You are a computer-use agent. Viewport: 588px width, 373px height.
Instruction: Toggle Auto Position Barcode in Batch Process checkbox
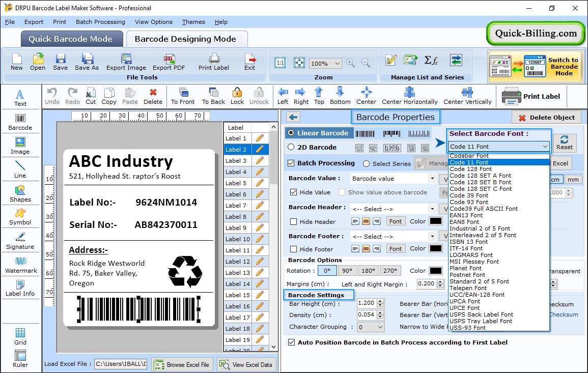[x=291, y=342]
